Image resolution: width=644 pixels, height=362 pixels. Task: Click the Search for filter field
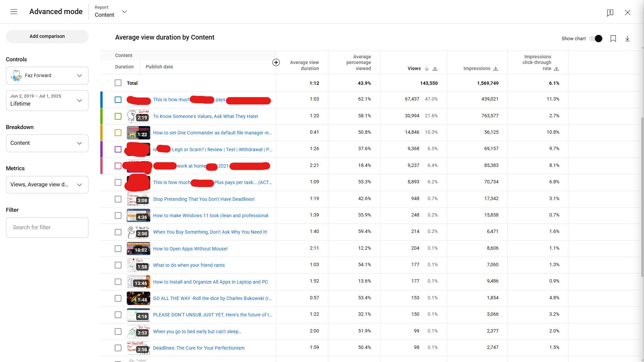(47, 227)
